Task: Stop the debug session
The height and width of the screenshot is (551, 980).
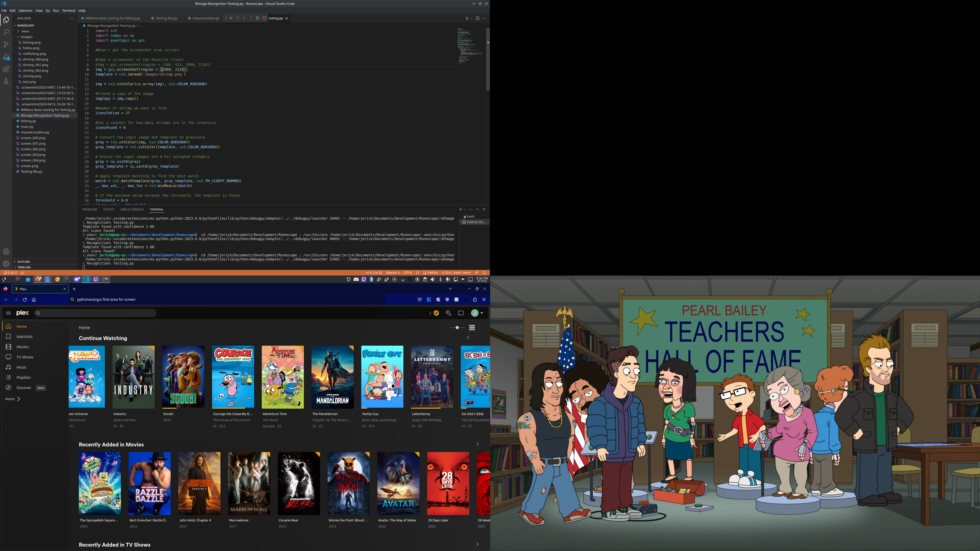Action: pos(264,18)
